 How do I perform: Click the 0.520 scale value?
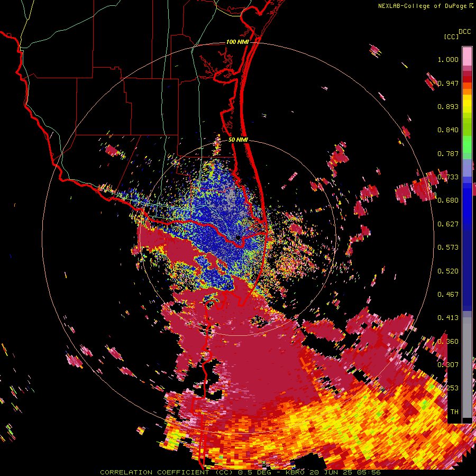[448, 271]
